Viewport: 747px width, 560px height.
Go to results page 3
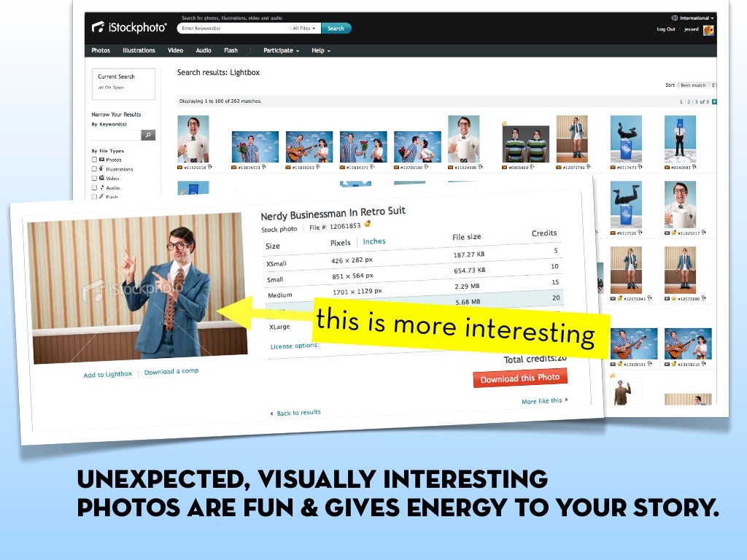[697, 102]
